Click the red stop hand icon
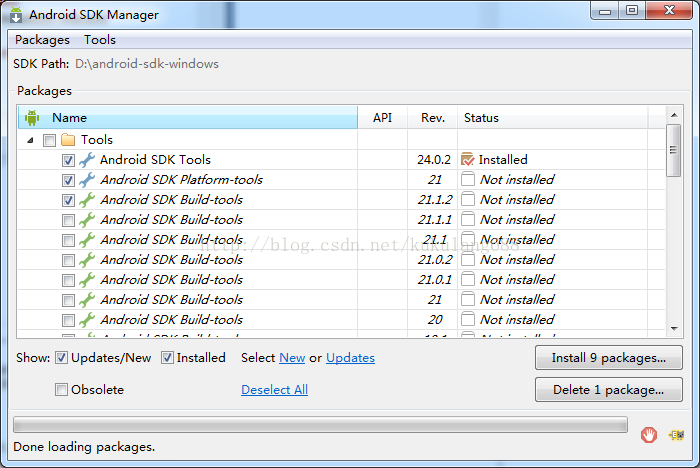Viewport: 700px width, 468px height. [649, 435]
